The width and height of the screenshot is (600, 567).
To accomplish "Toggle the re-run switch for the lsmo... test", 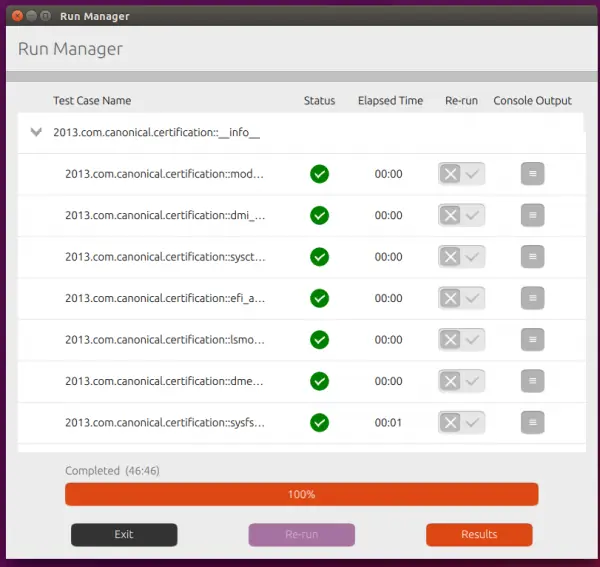I will [461, 340].
